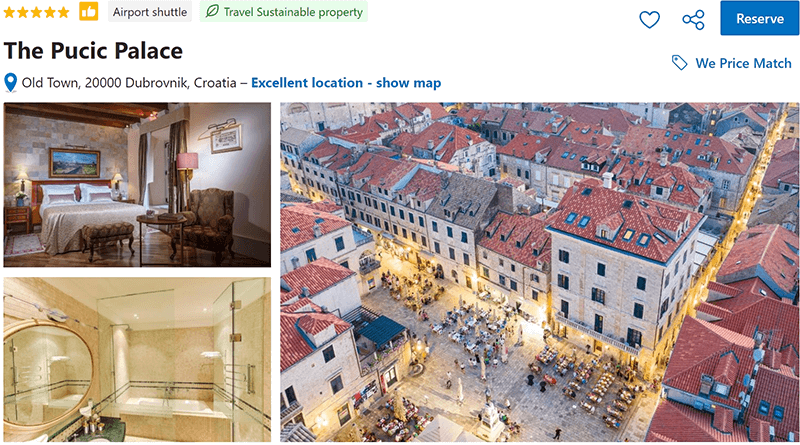This screenshot has width=800, height=445.
Task: Click the last gold rating star
Action: (x=63, y=12)
